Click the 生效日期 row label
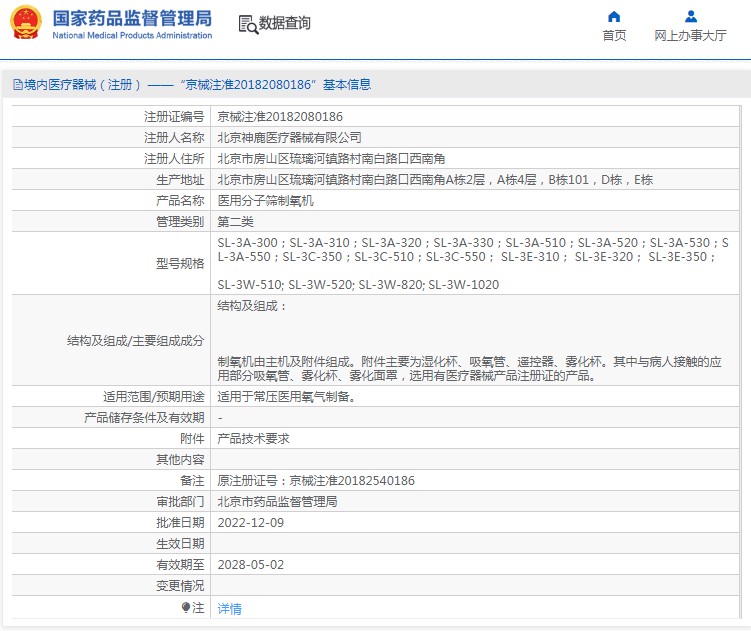751x631 pixels. tap(180, 544)
